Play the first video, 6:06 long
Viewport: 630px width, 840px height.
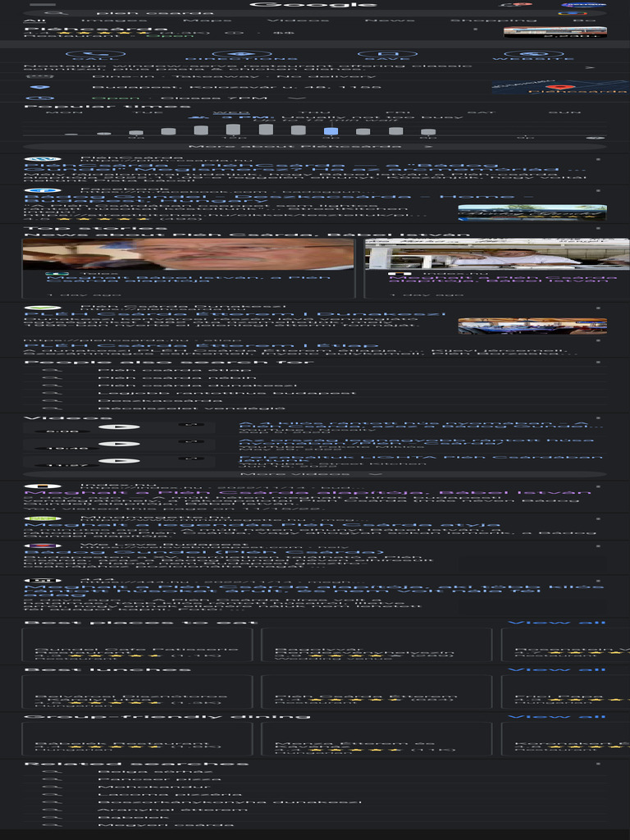pyautogui.click(x=119, y=427)
